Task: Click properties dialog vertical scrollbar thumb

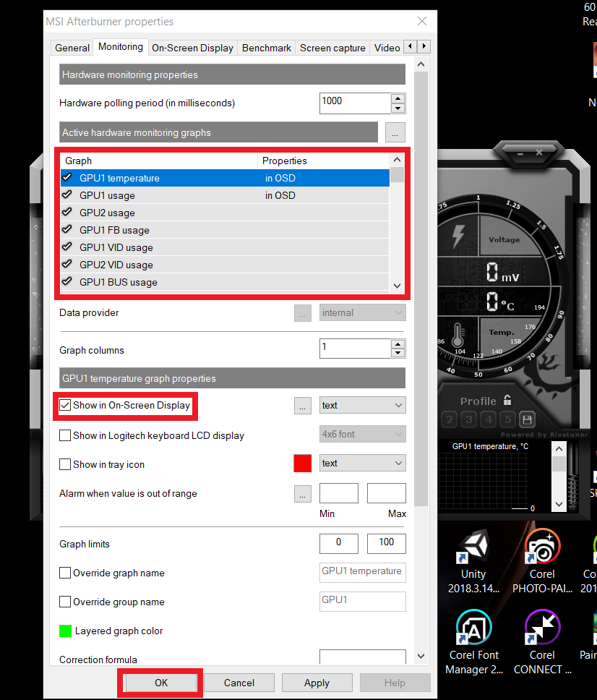Action: click(421, 288)
